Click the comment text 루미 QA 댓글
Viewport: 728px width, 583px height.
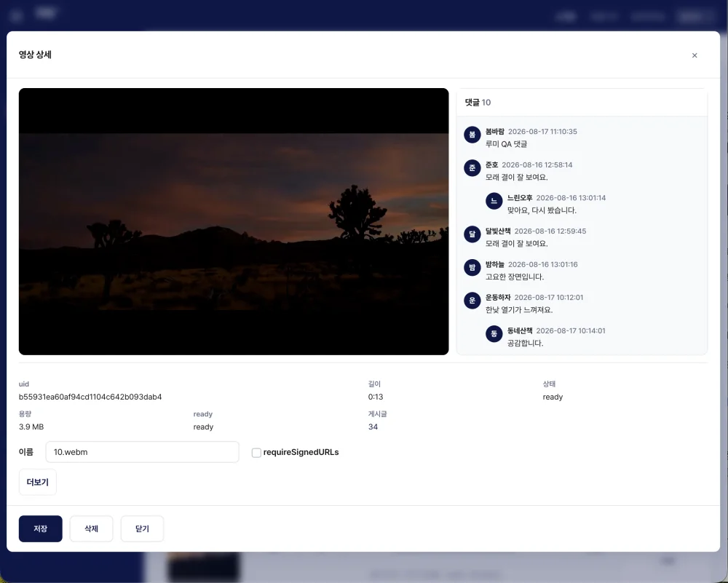506,144
